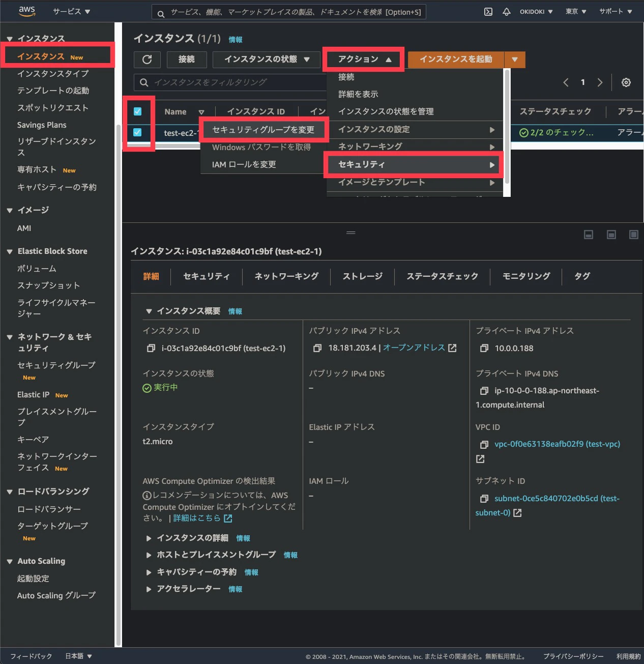The image size is (644, 664).
Task: Set detail pane to half-height layout
Action: pos(611,235)
